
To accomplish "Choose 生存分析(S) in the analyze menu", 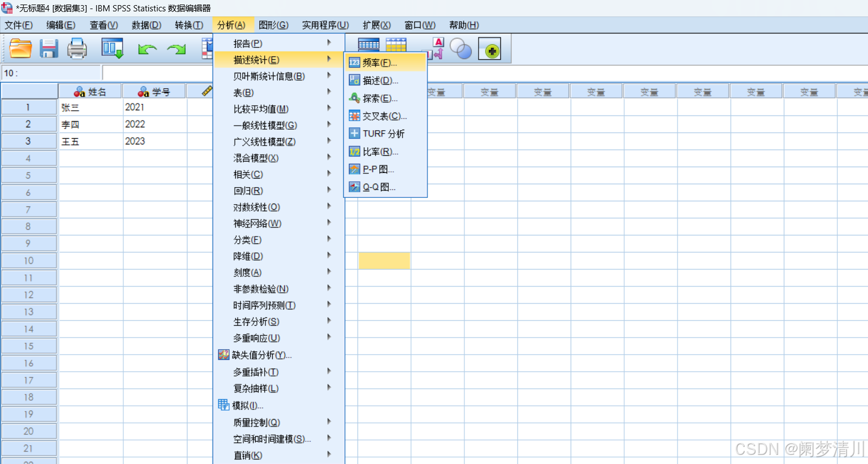I will [x=279, y=322].
